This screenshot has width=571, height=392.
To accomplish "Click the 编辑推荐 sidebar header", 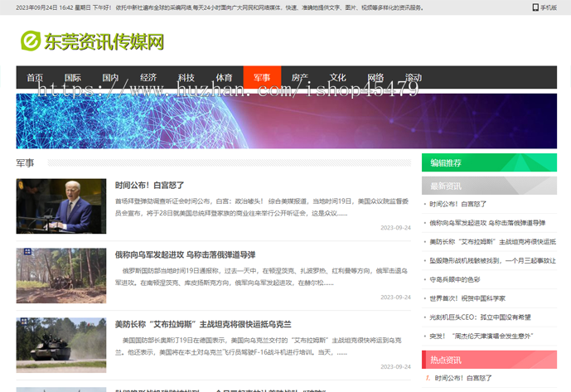I will coord(489,162).
